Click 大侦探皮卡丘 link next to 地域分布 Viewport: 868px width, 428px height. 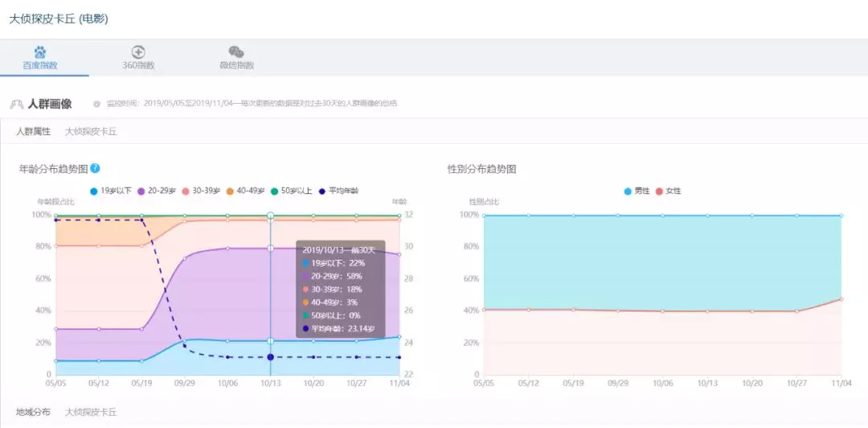pyautogui.click(x=91, y=412)
